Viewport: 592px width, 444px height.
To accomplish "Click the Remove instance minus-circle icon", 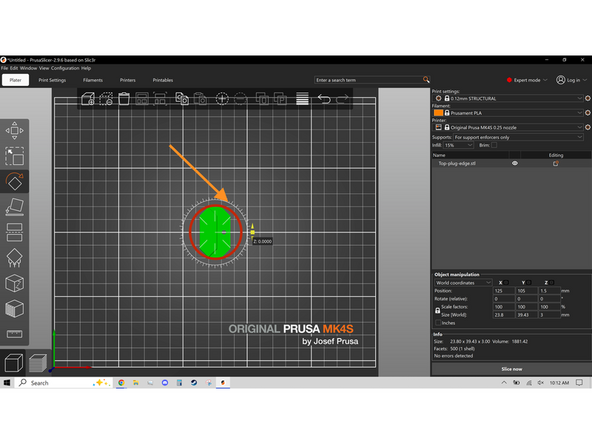I will click(240, 99).
